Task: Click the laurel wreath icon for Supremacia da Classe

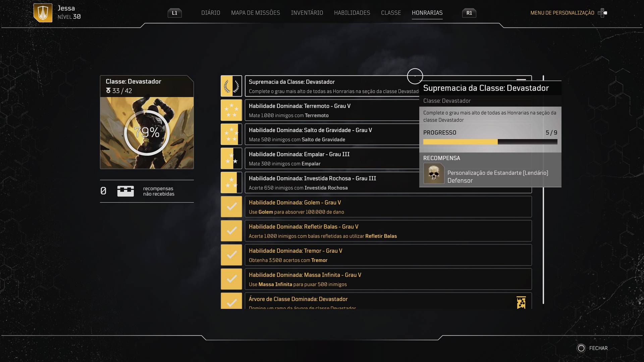Action: [x=231, y=86]
